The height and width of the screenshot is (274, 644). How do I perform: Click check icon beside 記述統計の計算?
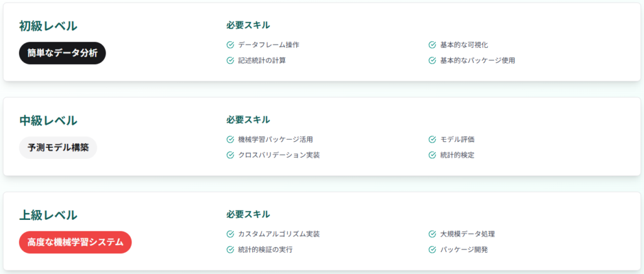[x=230, y=61]
